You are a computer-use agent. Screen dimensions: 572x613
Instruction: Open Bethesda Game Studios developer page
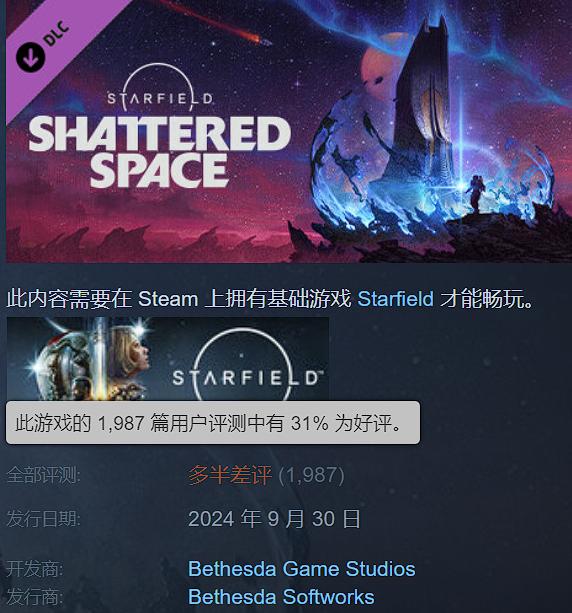[301, 569]
